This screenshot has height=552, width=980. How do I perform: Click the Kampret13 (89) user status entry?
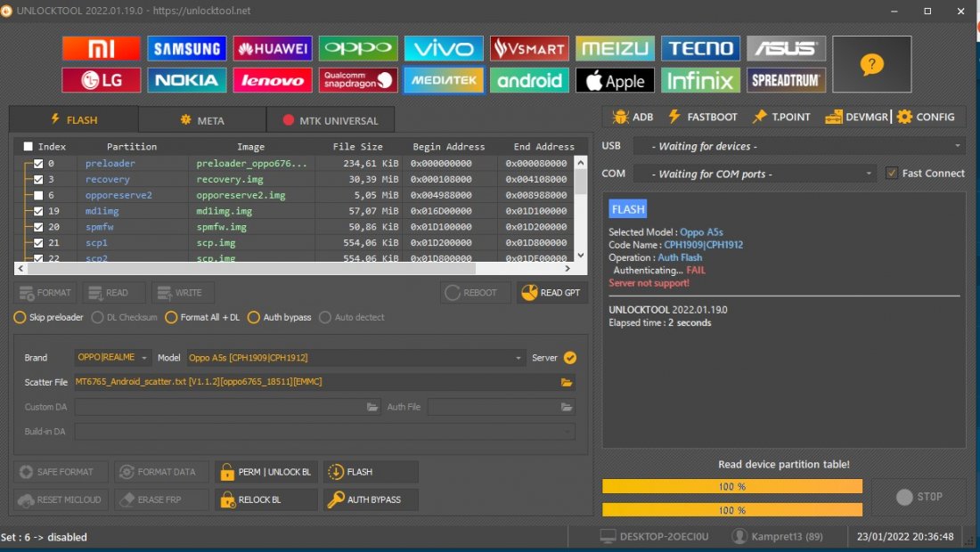776,536
